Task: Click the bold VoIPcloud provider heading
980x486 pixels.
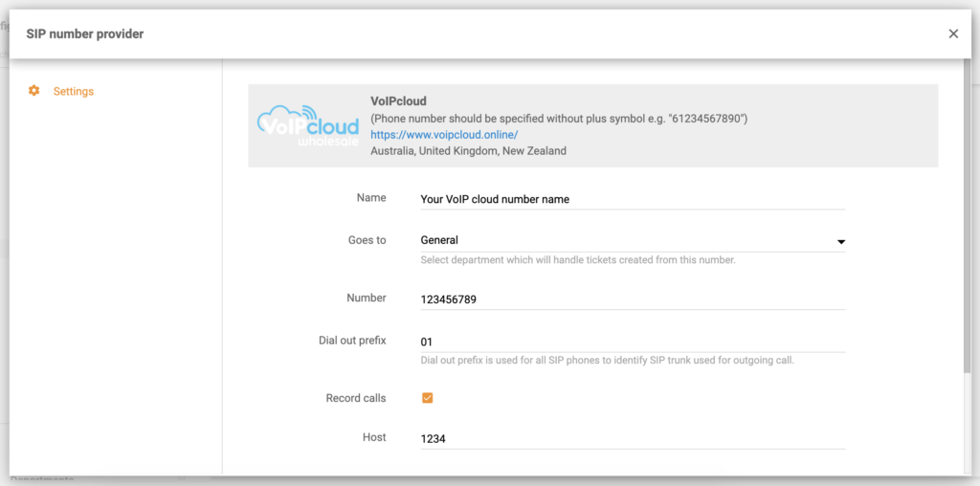Action: tap(398, 101)
